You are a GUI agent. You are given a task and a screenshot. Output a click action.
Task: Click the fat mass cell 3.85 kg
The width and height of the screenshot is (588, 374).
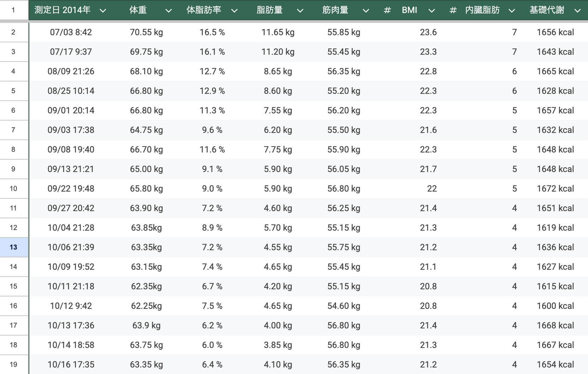[x=278, y=345]
